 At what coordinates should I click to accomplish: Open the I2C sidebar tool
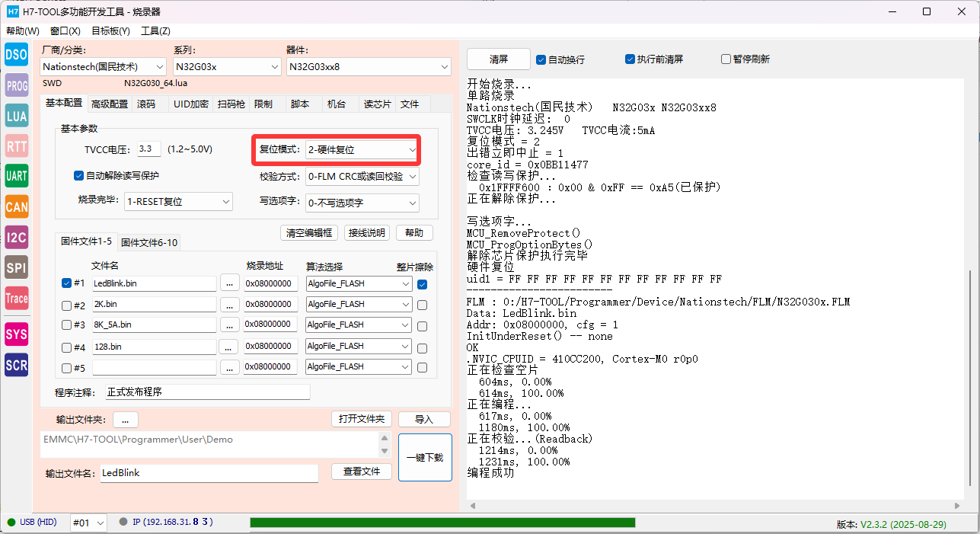coord(16,237)
